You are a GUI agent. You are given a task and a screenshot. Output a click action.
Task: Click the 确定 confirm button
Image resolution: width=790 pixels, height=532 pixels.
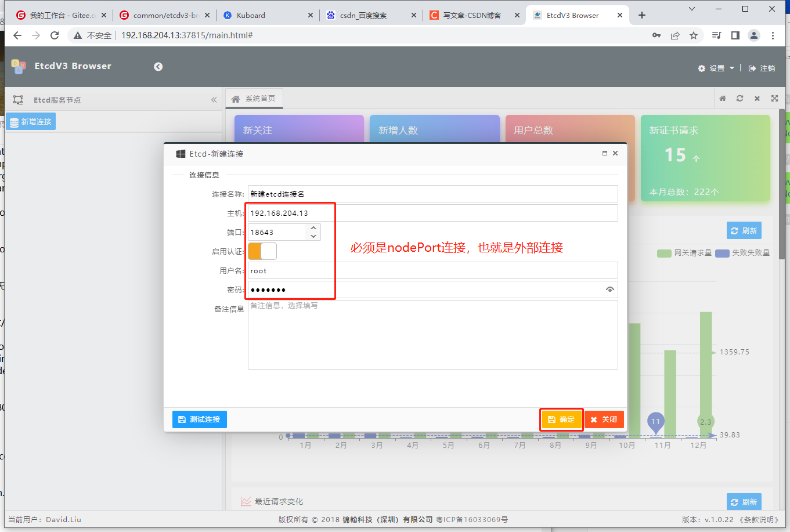coord(561,419)
